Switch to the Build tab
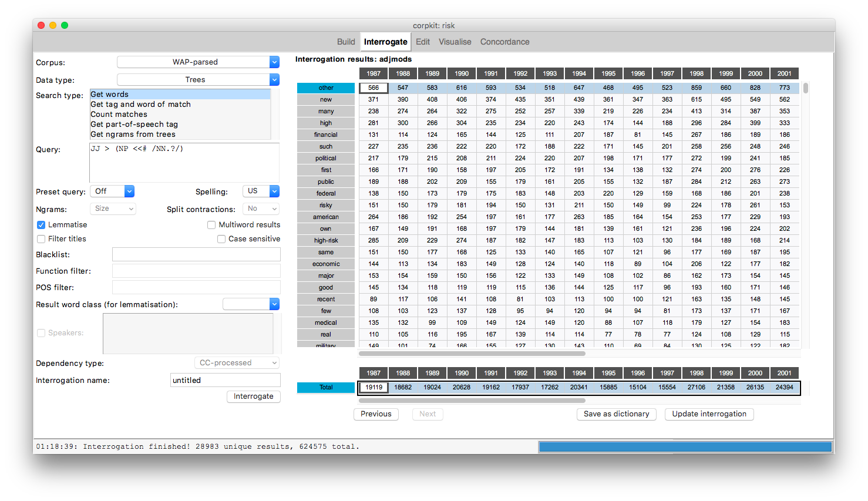Screen dimensions: 868x501 [346, 42]
